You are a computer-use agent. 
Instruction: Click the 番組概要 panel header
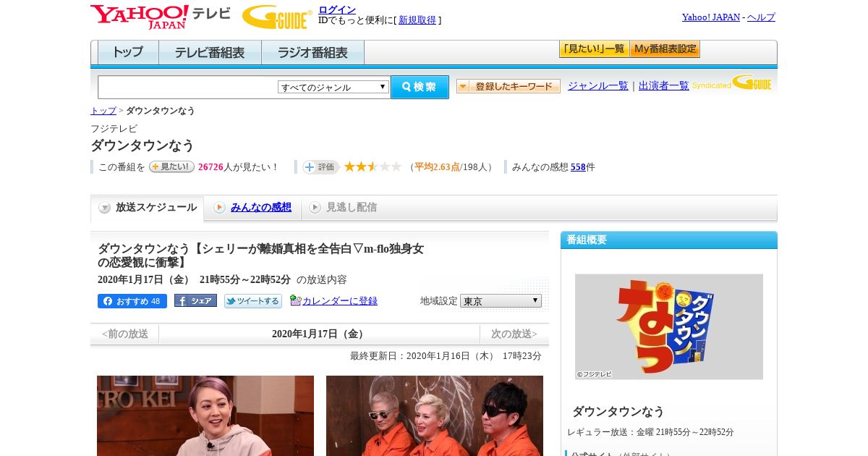669,240
